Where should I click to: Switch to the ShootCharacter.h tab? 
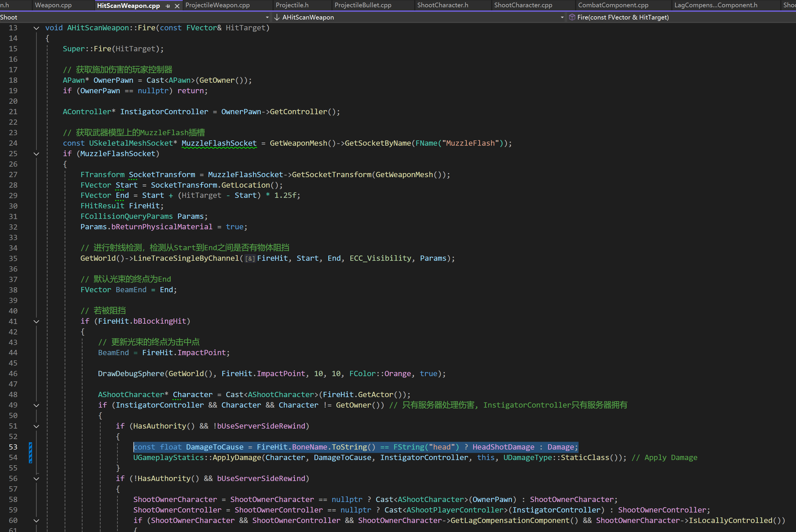coord(442,5)
